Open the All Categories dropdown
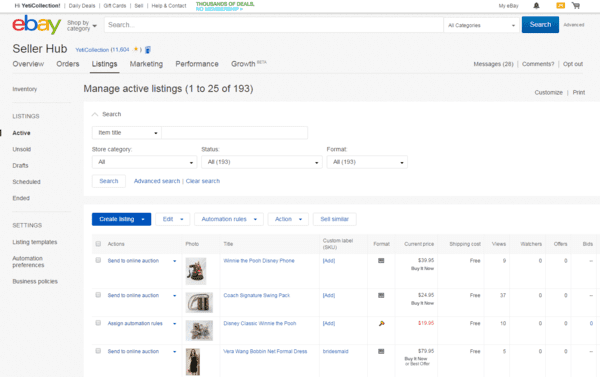This screenshot has height=377, width=600. [x=482, y=25]
